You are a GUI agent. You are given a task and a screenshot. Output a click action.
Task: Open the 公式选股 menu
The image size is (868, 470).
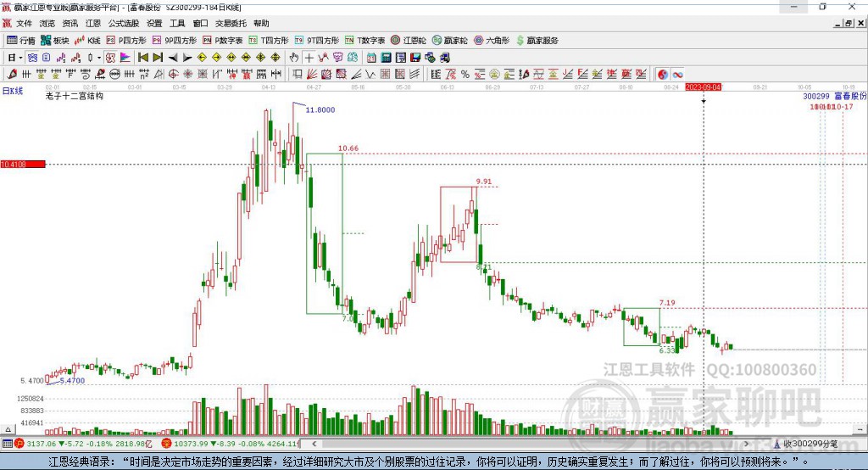[x=124, y=23]
